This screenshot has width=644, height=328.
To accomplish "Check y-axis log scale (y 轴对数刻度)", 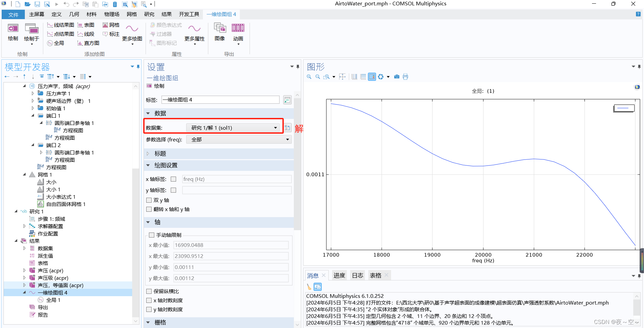I will pyautogui.click(x=149, y=310).
